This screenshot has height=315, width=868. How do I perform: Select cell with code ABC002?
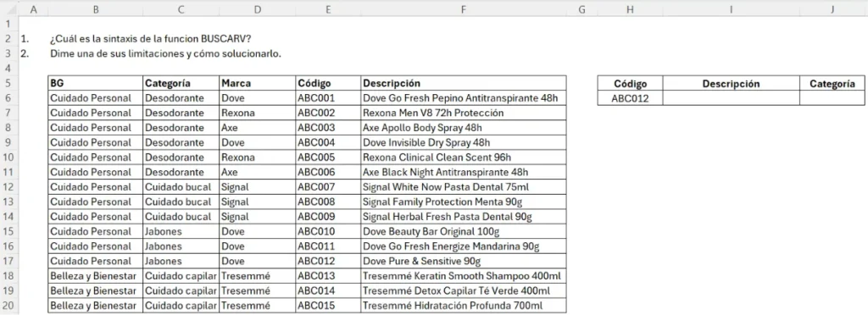(x=328, y=113)
